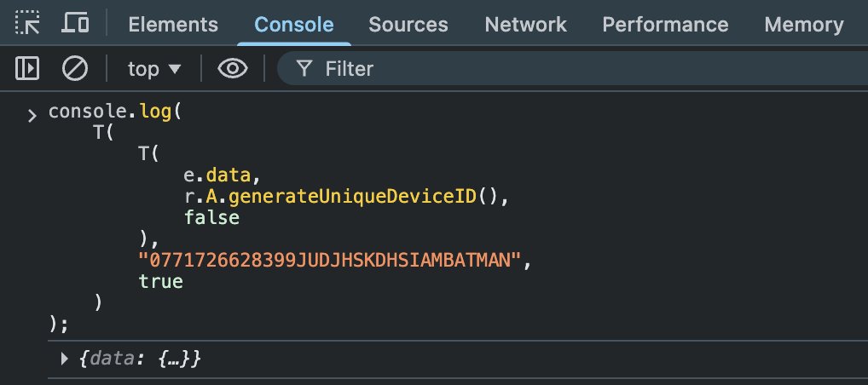The image size is (868, 385).
Task: Click the funnel filter icon
Action: click(x=304, y=69)
